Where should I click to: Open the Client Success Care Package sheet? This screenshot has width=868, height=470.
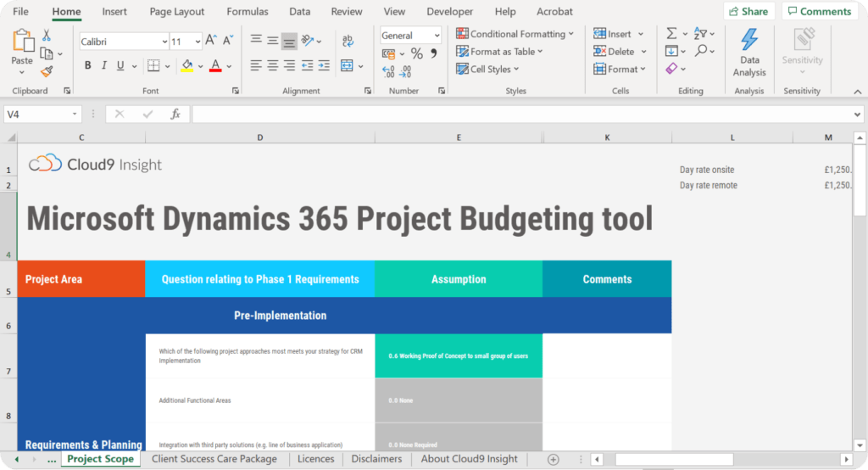[x=214, y=459]
